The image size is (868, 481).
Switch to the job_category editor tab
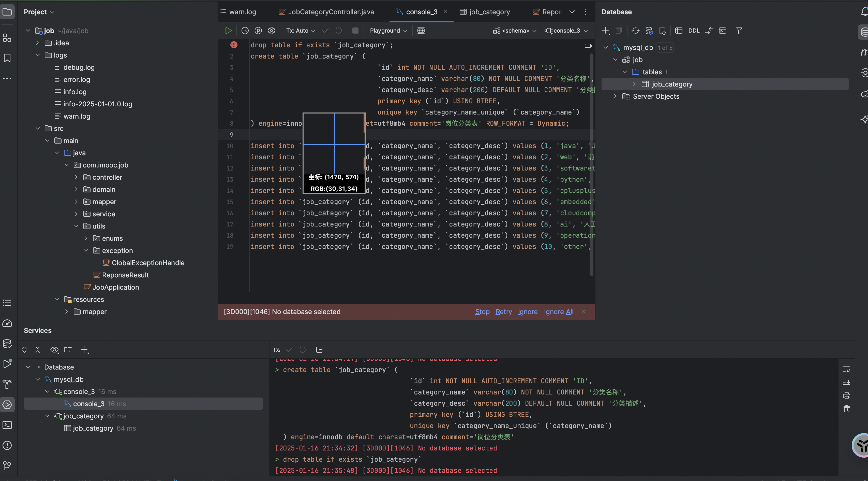485,12
